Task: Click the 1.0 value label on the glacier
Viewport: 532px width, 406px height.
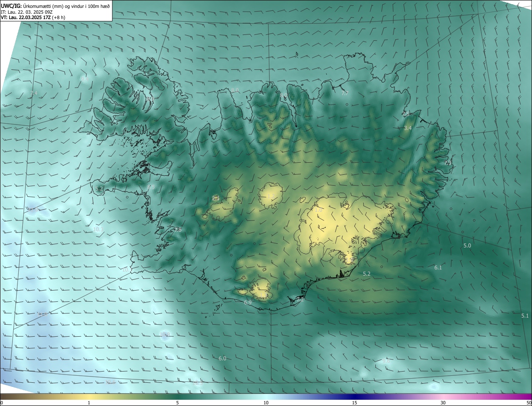Action: (x=318, y=210)
